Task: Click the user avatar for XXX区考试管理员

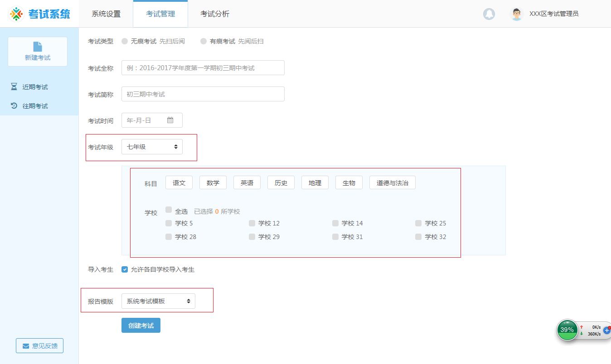Action: click(x=516, y=14)
